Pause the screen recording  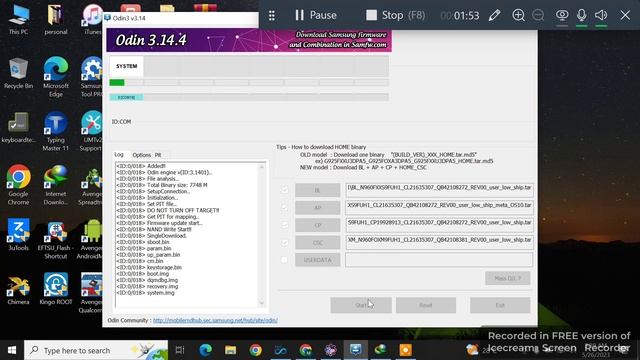pyautogui.click(x=316, y=16)
